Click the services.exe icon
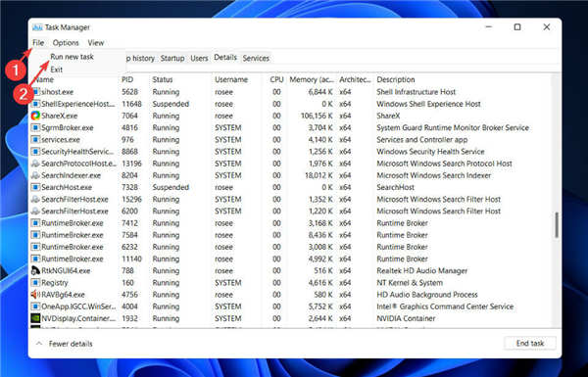Viewport: 588px width, 377px height. click(x=35, y=140)
